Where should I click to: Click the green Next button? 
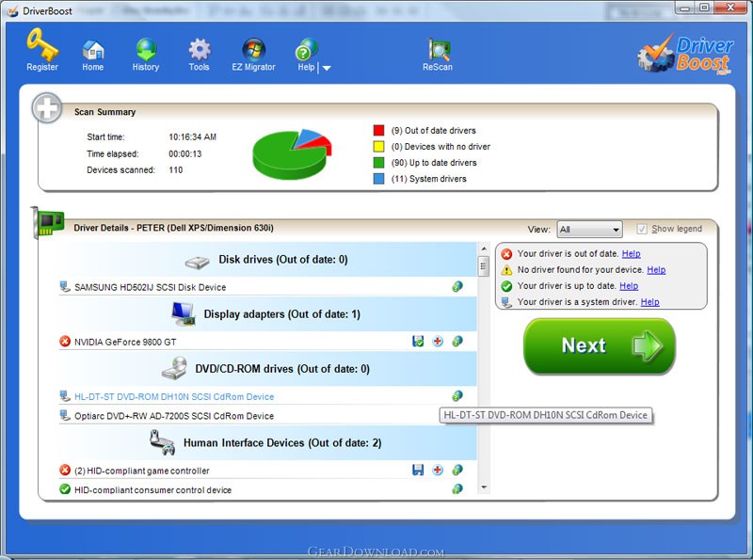600,345
